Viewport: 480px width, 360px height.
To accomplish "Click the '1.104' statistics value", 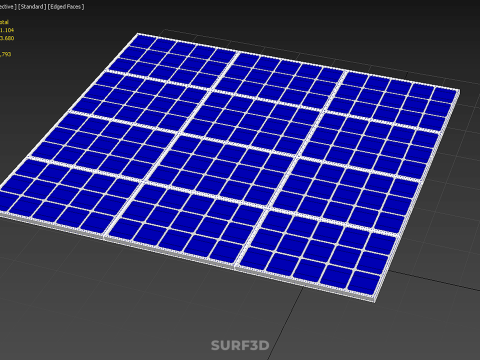I will [x=7, y=30].
